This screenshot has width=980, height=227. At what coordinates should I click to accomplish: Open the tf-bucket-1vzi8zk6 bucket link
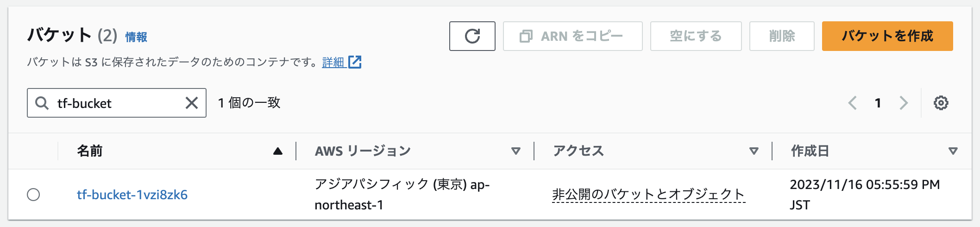coord(132,195)
